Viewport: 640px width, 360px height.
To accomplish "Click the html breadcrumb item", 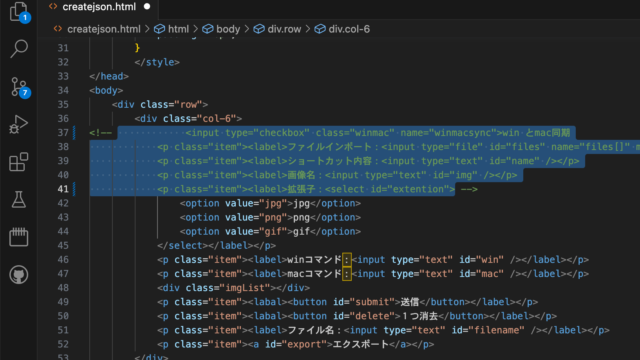I will point(178,29).
